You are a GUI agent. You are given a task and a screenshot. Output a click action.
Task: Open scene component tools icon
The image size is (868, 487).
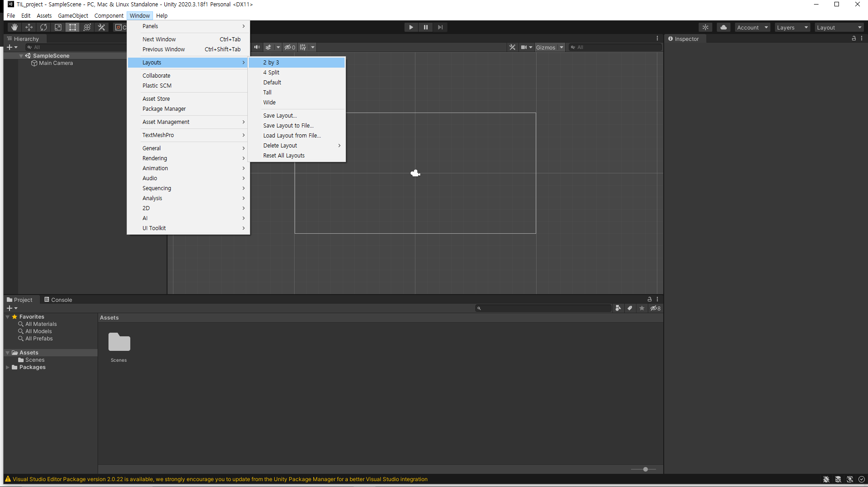coord(513,47)
